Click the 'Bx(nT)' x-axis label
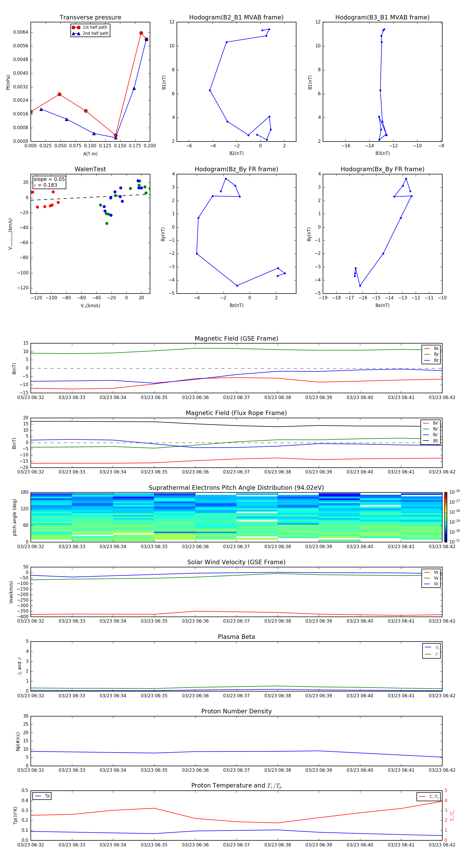473x868 pixels. point(382,305)
